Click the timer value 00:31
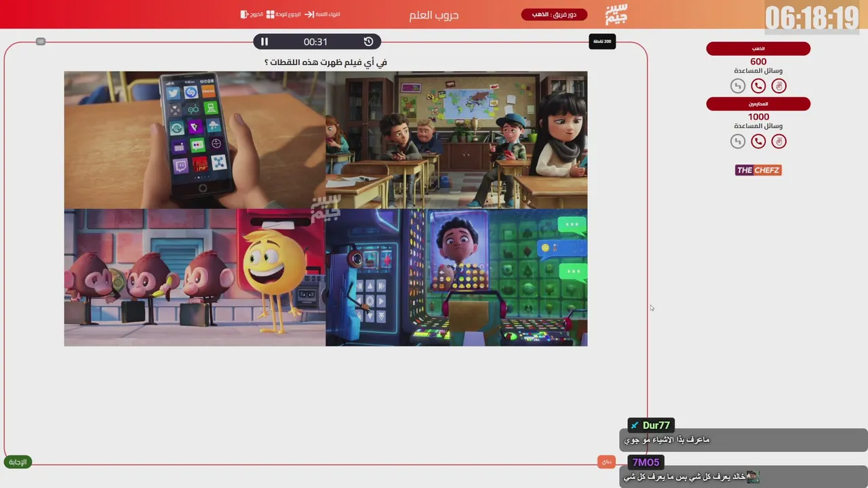 click(315, 42)
